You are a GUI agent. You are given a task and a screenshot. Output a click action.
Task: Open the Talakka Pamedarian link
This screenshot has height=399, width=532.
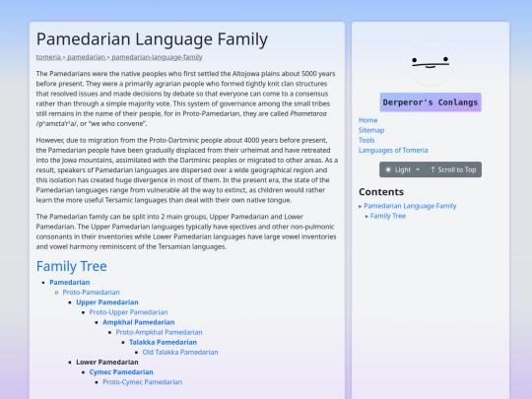(163, 342)
